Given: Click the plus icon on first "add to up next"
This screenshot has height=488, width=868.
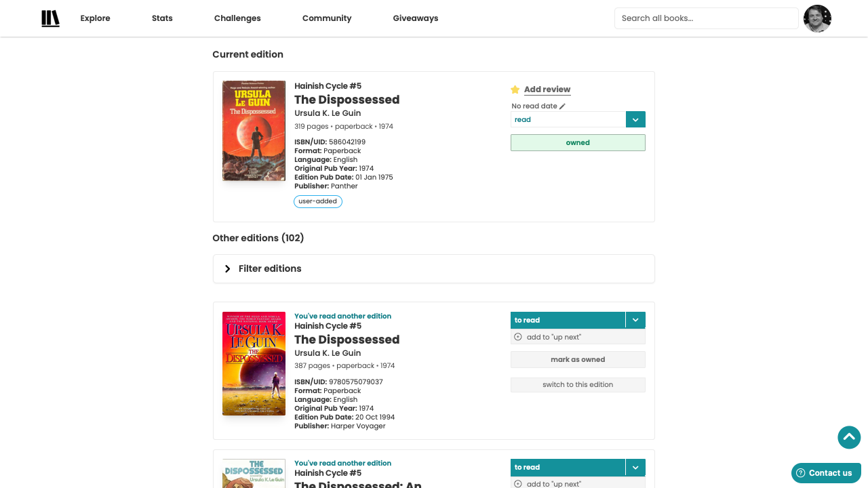Looking at the screenshot, I should [x=517, y=337].
